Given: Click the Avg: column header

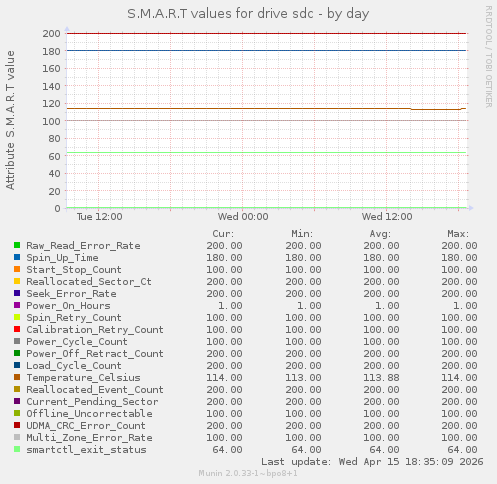Looking at the screenshot, I should [x=380, y=234].
